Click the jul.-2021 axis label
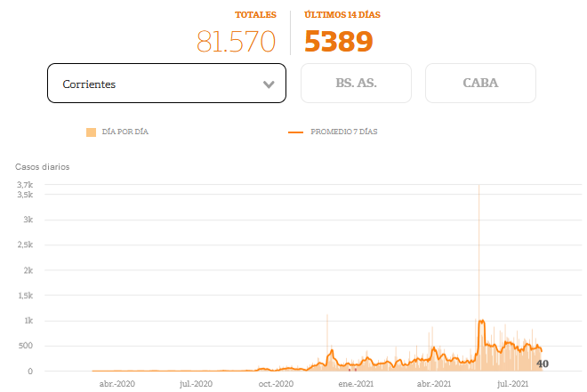587x392 pixels. [x=515, y=384]
